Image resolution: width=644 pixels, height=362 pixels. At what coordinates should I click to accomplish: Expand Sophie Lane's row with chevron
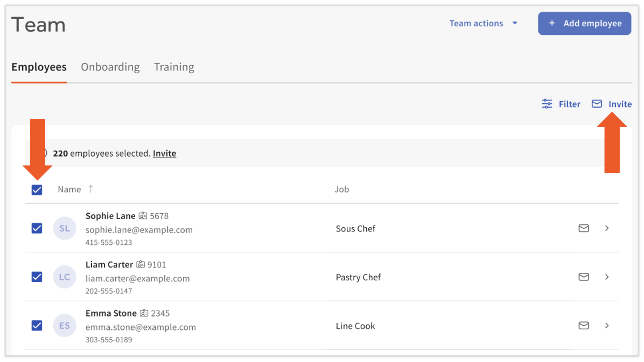(606, 228)
